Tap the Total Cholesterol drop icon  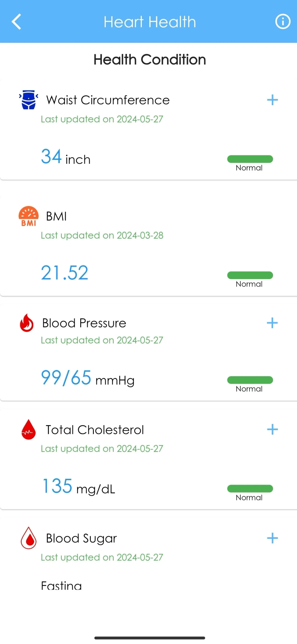(x=29, y=429)
